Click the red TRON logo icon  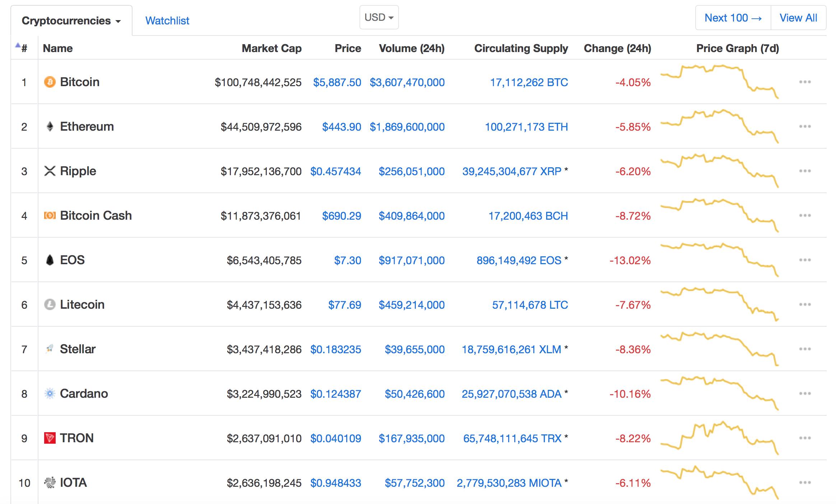tap(50, 438)
